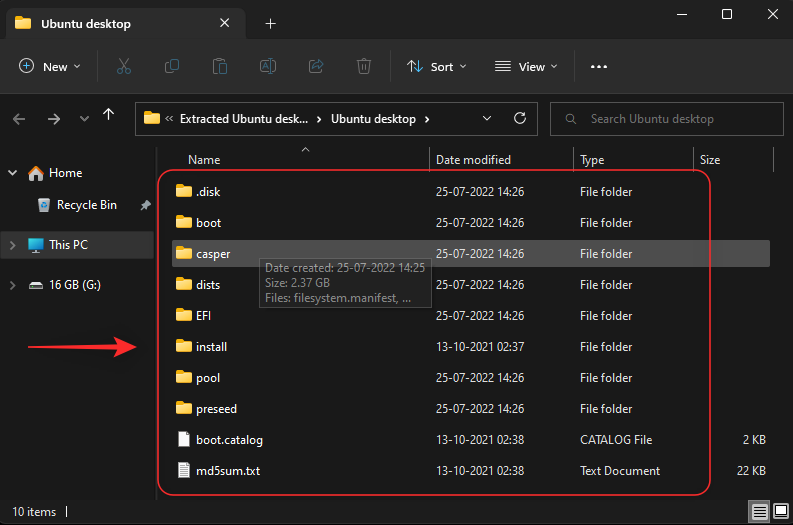The width and height of the screenshot is (793, 525).
Task: Click 13-10-2021 02:37 install date
Action: click(x=480, y=346)
